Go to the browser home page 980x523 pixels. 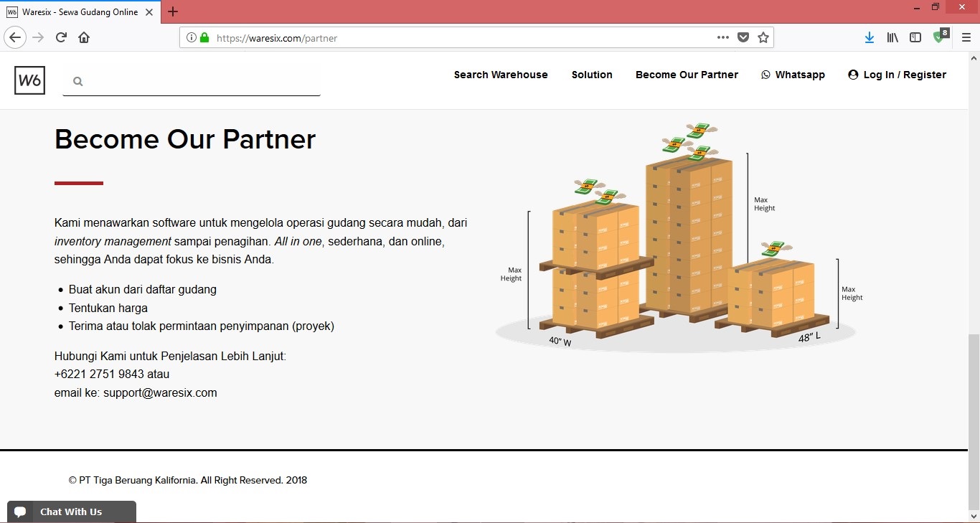click(x=84, y=38)
